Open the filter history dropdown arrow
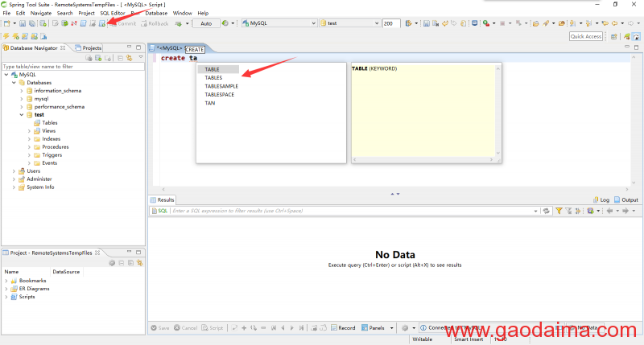The image size is (644, 345). (x=535, y=211)
